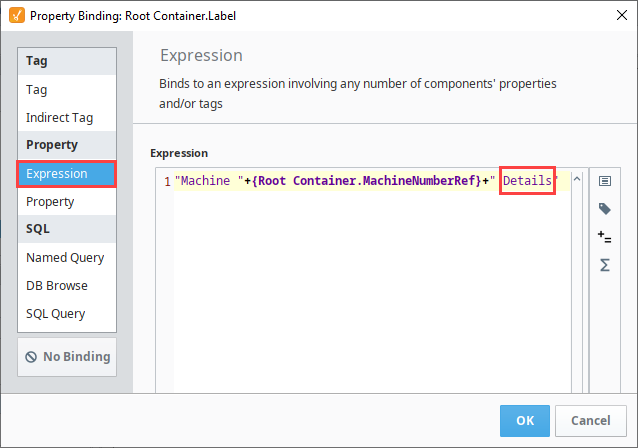Screen dimensions: 638x448
Task: Click inside the expression editor blank area
Action: coord(372,290)
